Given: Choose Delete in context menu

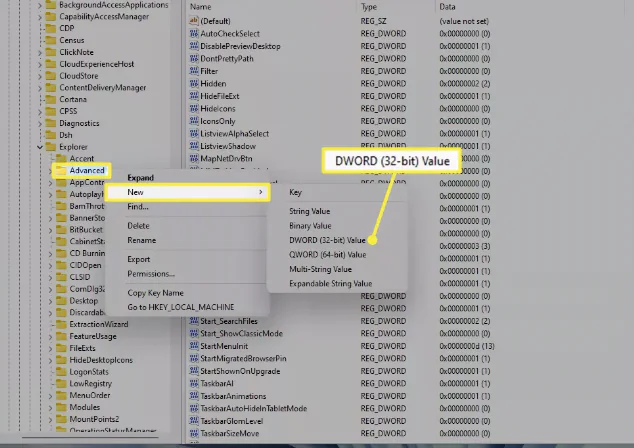Looking at the screenshot, I should (x=138, y=226).
